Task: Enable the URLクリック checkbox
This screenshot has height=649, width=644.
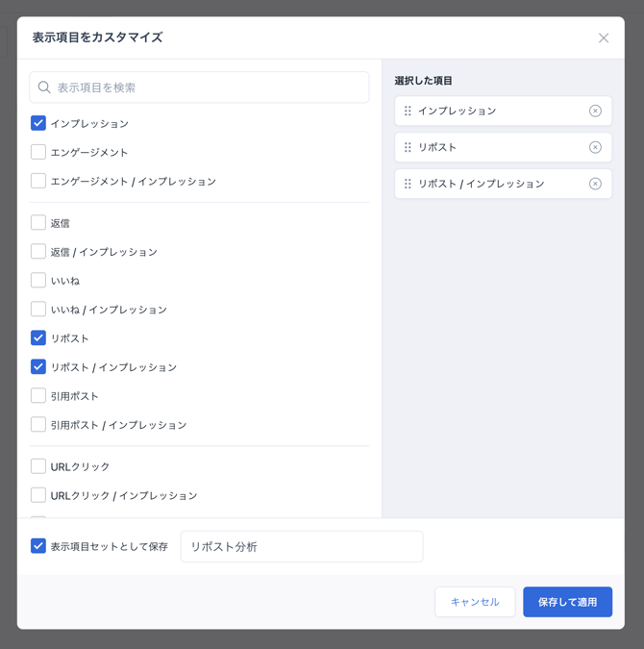Action: tap(38, 466)
